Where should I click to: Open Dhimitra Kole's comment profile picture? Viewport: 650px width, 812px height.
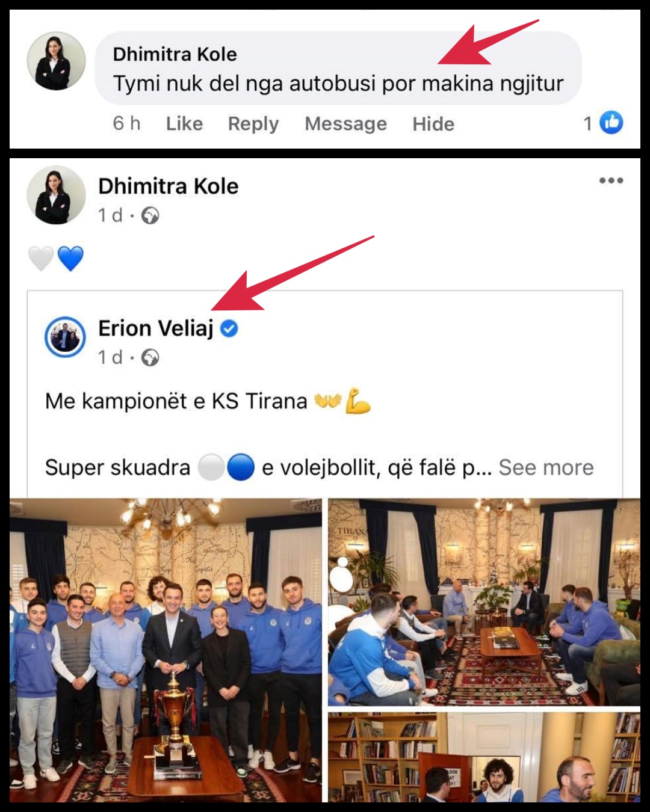tap(57, 61)
